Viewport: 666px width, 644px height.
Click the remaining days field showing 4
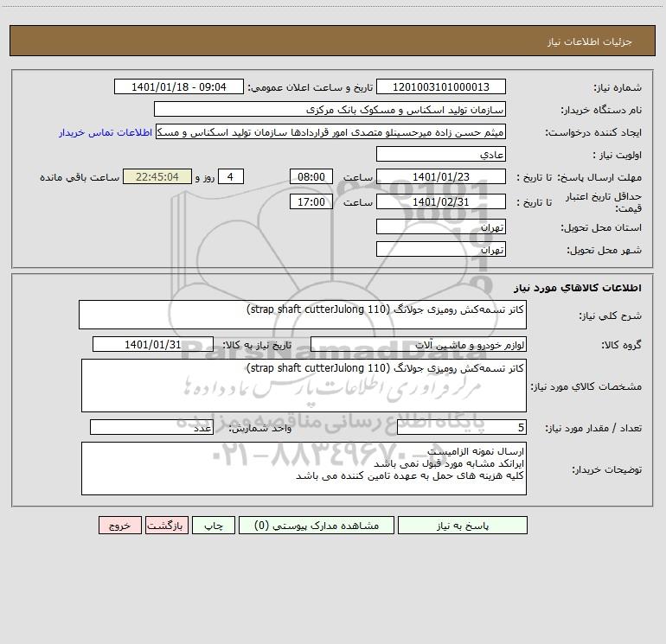click(231, 176)
